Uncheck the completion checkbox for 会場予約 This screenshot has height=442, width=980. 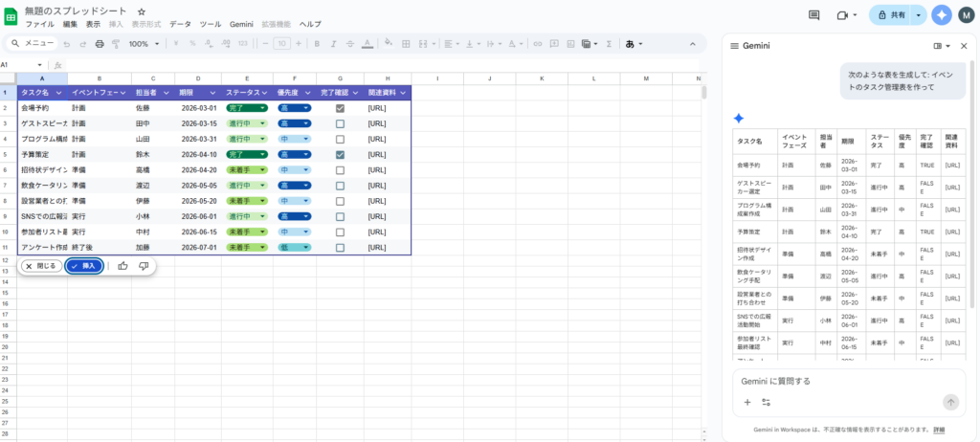pyautogui.click(x=340, y=109)
